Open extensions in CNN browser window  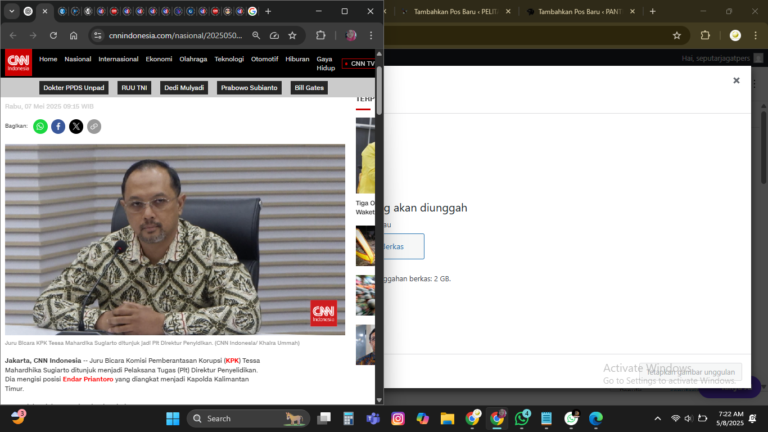coord(321,35)
